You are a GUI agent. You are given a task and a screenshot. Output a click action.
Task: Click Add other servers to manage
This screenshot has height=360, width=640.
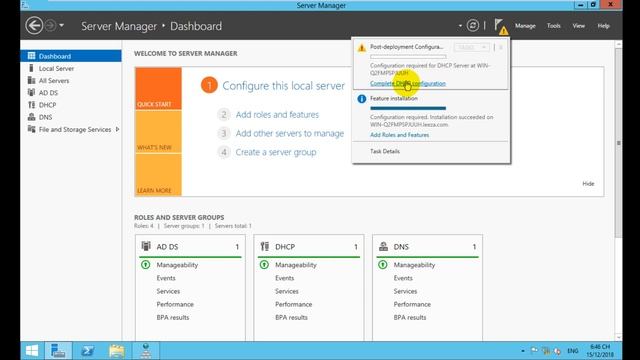(x=290, y=133)
